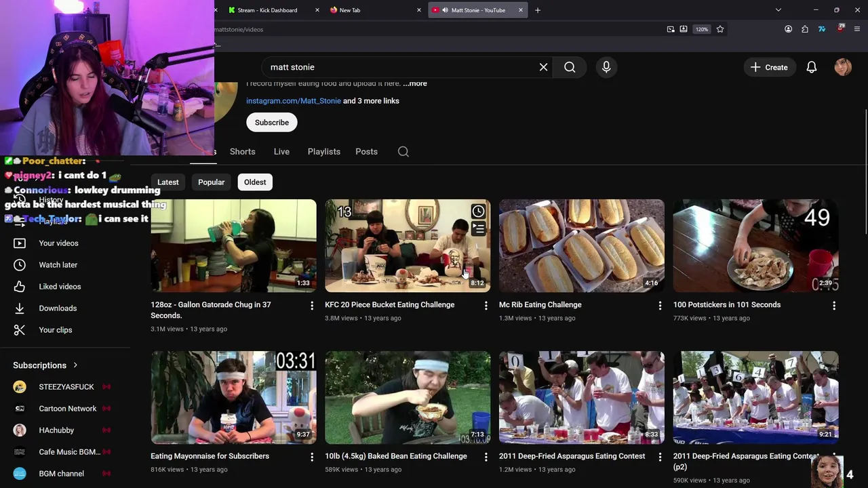The image size is (868, 488).
Task: Switch to the Posts channel tab
Action: [366, 152]
